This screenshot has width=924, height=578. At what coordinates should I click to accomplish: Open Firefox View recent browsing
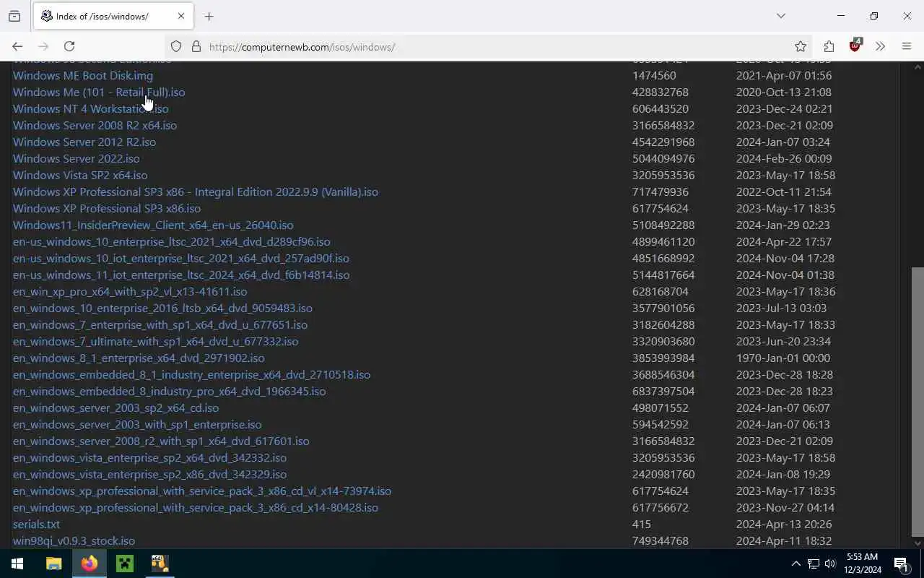tap(14, 16)
